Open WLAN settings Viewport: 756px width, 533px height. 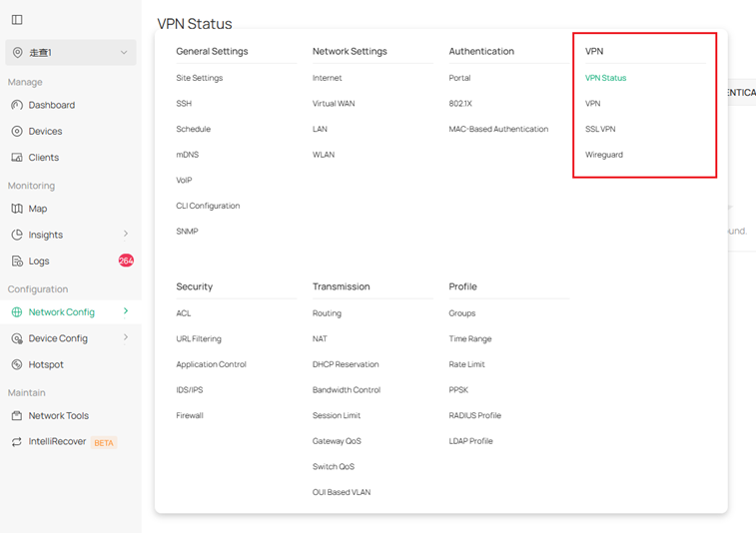click(x=324, y=155)
